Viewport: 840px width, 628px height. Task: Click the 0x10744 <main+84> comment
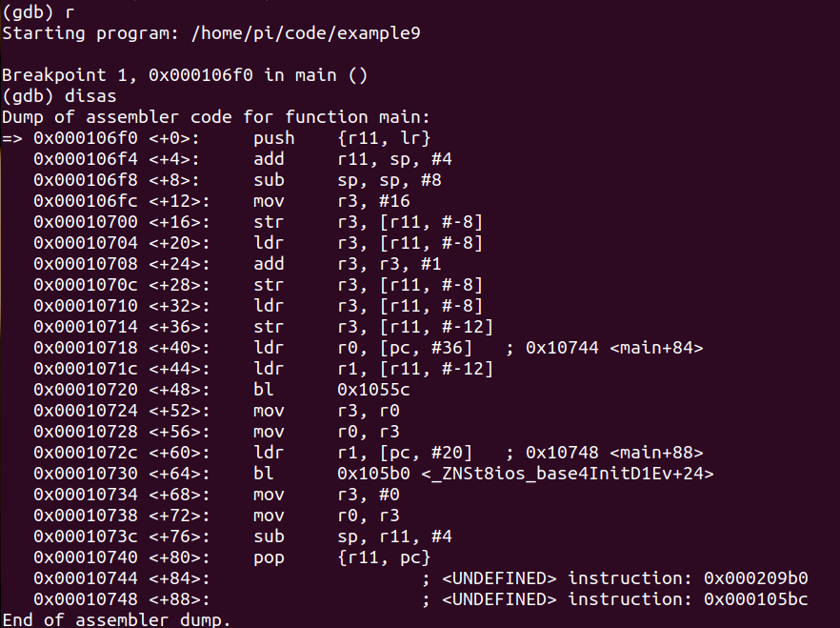614,348
